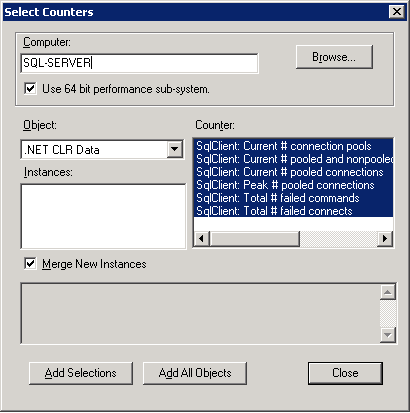Screen dimensions: 410x413
Task: Select SqlClient: Current # connection pools
Action: click(293, 146)
